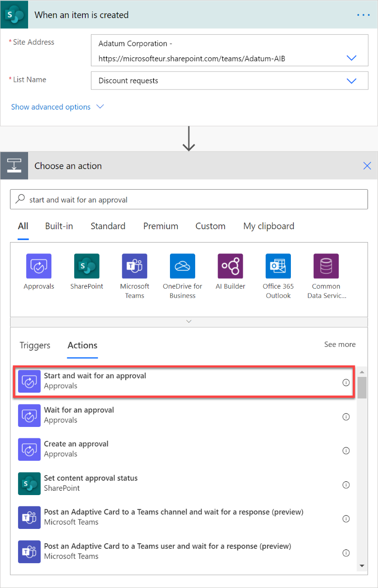Switch to the Built-in tab

pyautogui.click(x=59, y=226)
